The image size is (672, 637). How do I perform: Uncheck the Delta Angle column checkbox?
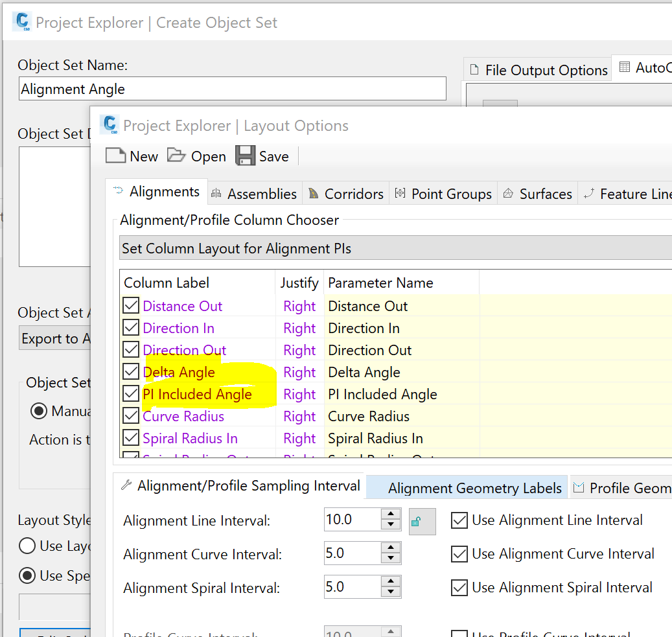tap(131, 372)
